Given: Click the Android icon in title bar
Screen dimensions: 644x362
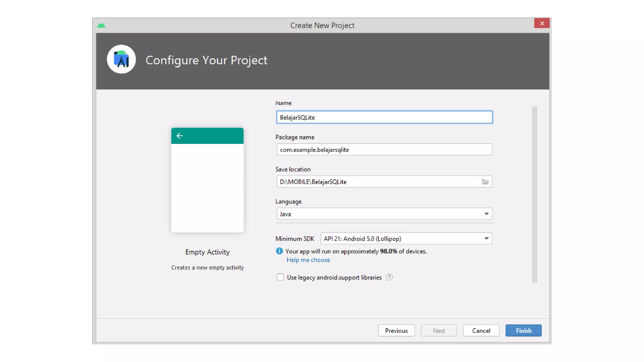Looking at the screenshot, I should (101, 25).
